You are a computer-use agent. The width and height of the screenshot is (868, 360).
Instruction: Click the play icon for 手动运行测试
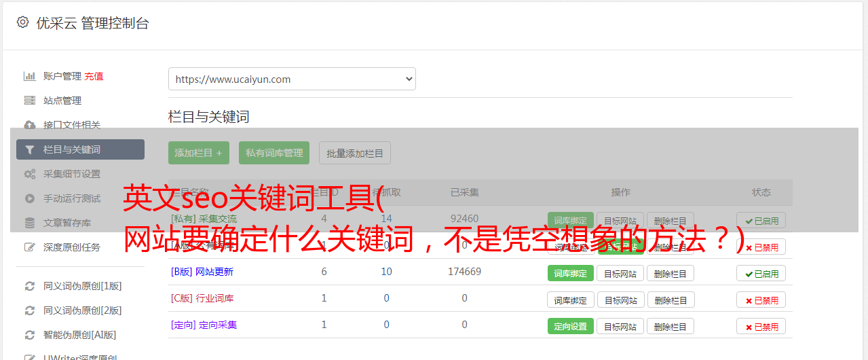(30, 198)
